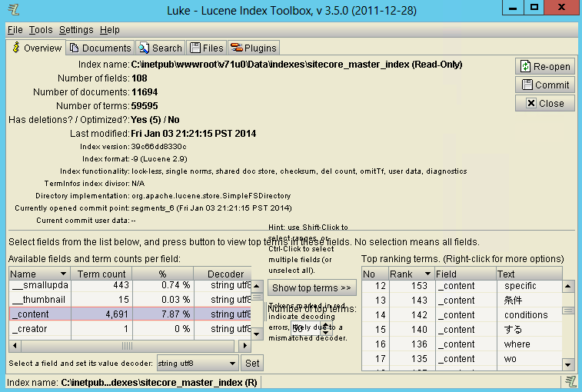582x392 pixels.
Task: Click the Plugins tab icon
Action: pyautogui.click(x=237, y=48)
